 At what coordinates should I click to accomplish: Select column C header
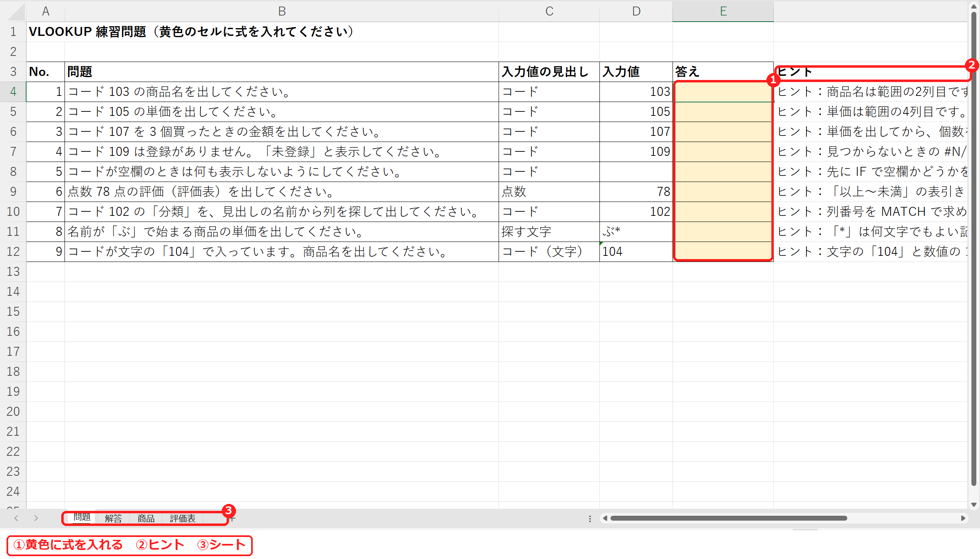coord(549,11)
